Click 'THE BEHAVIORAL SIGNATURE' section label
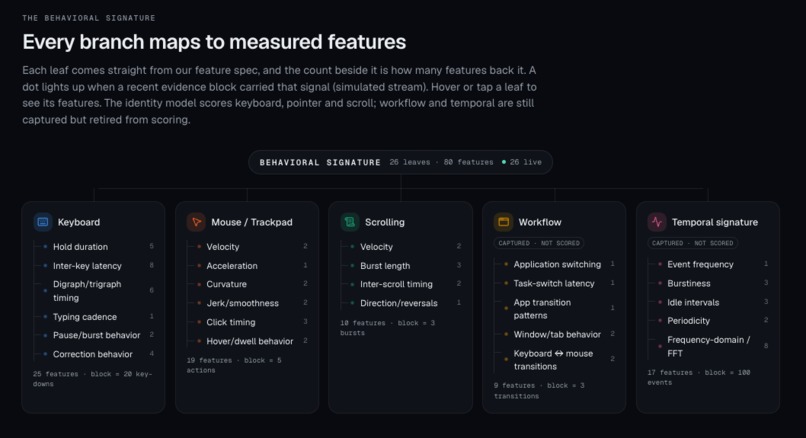This screenshot has height=438, width=806. [x=89, y=18]
